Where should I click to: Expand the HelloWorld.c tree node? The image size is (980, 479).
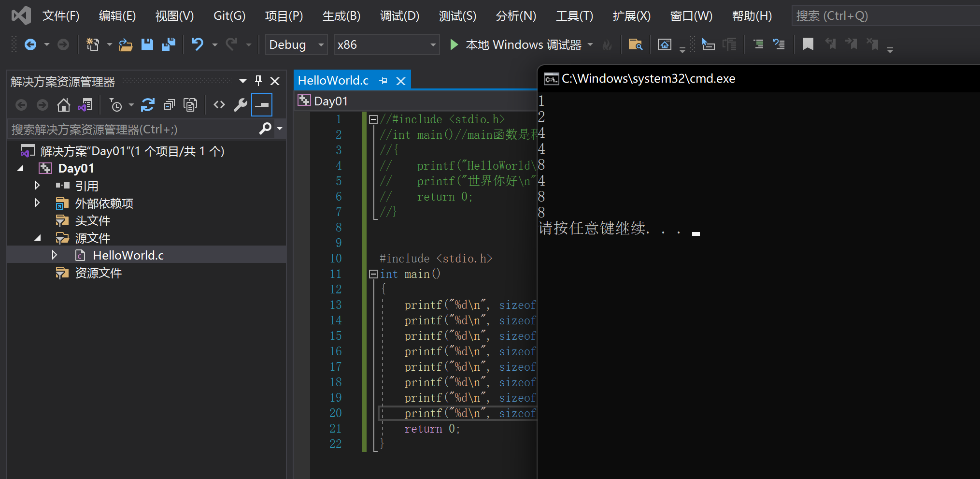tap(55, 255)
